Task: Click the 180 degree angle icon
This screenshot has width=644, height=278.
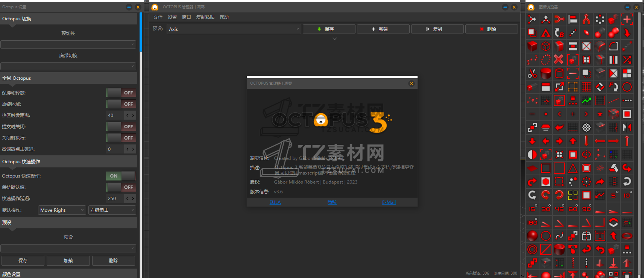Action: [532, 222]
